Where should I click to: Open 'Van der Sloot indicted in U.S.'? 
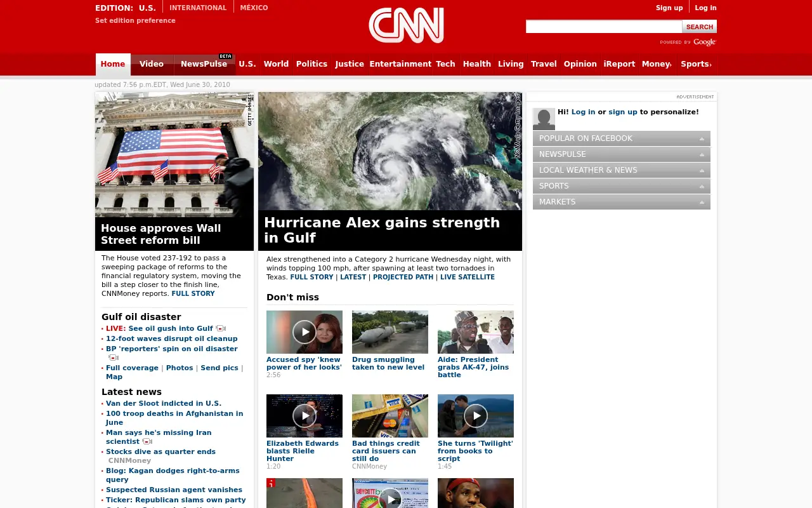[164, 403]
